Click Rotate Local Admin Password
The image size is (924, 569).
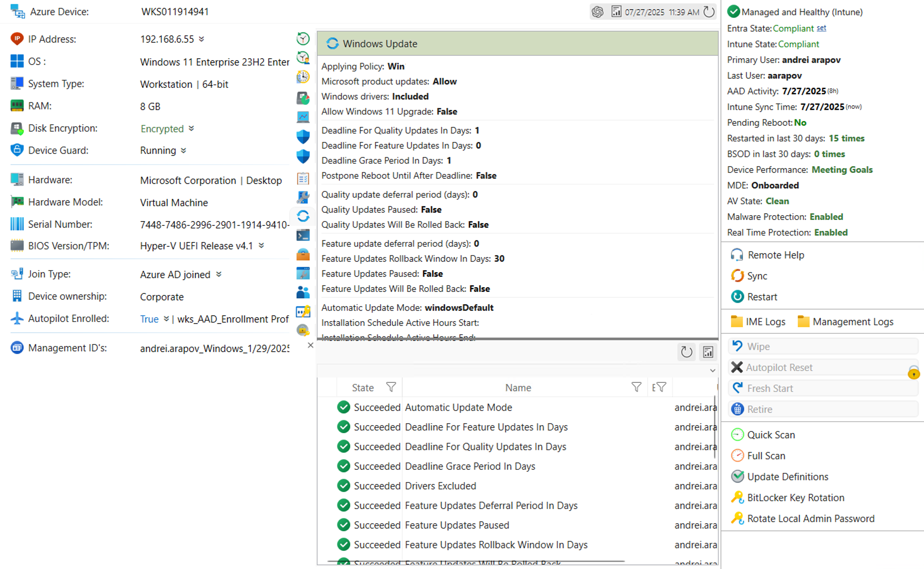point(802,518)
